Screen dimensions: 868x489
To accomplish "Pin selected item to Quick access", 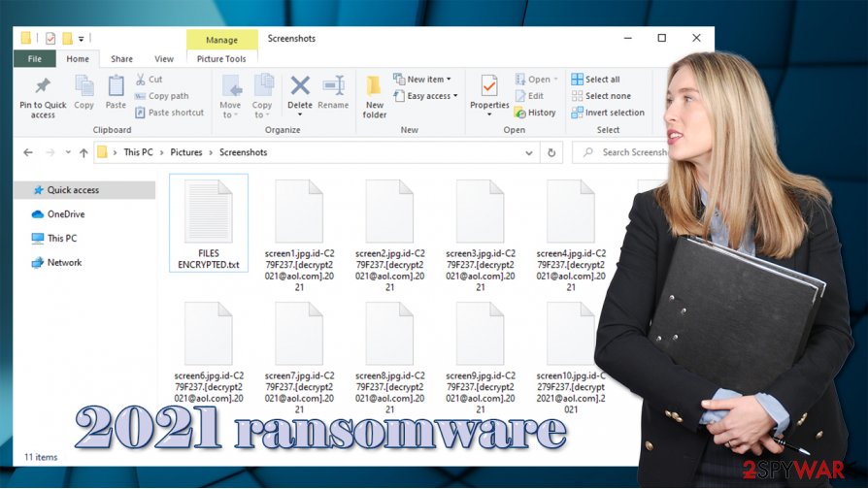I will pos(43,97).
